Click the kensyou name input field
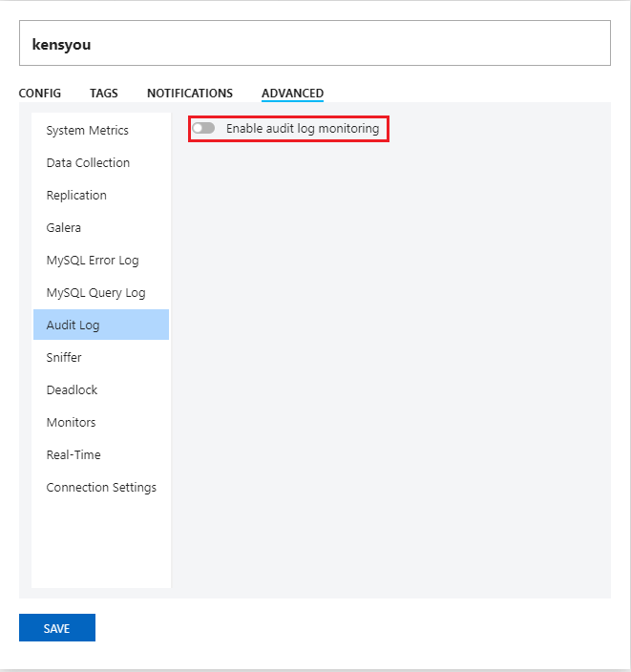Viewport: 631px width, 672px height. (315, 43)
